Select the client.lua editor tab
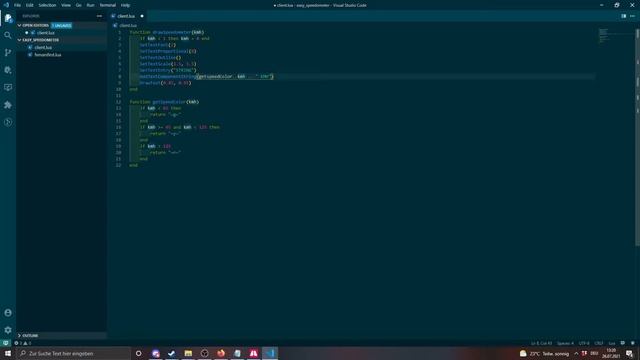This screenshot has width=640, height=360. click(127, 16)
